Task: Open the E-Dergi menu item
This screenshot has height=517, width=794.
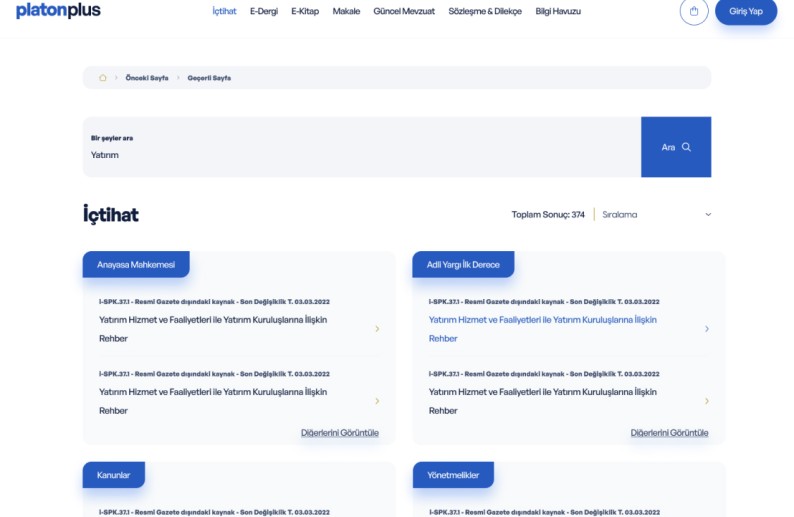Action: (264, 11)
